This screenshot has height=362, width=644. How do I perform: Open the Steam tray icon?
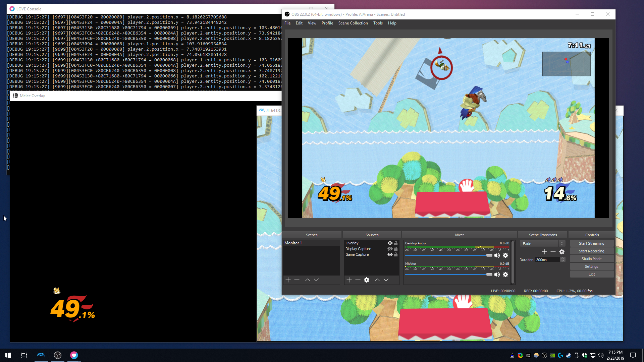coord(569,355)
